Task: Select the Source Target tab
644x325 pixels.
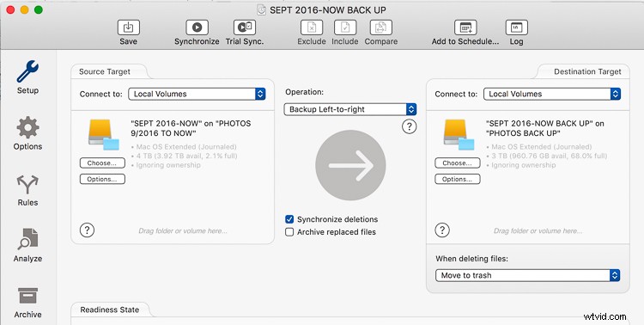Action: (x=105, y=71)
